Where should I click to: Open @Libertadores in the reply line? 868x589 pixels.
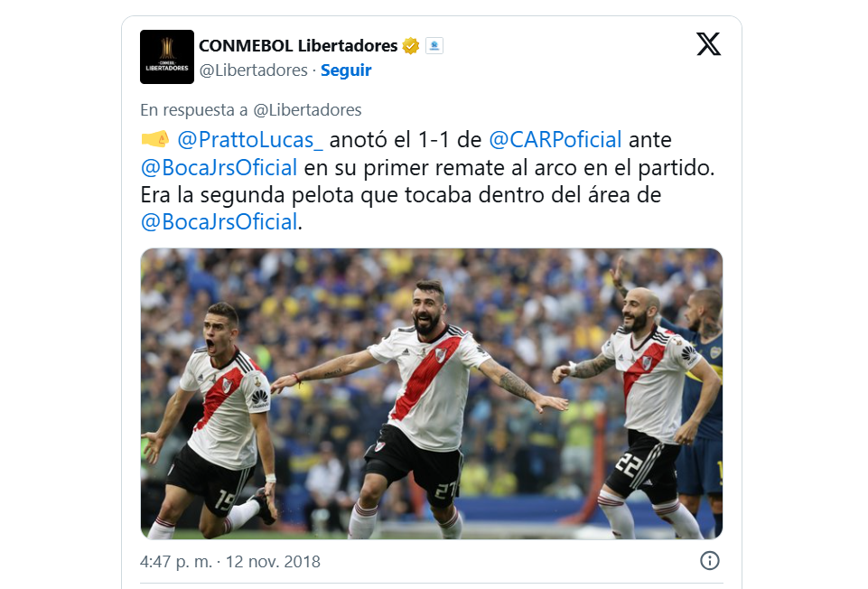pyautogui.click(x=307, y=110)
